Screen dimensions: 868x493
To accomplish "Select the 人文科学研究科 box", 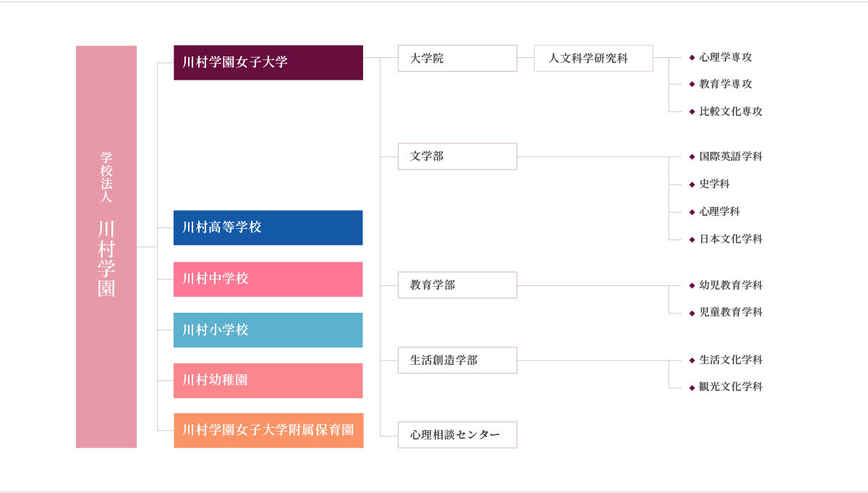I will pos(593,59).
